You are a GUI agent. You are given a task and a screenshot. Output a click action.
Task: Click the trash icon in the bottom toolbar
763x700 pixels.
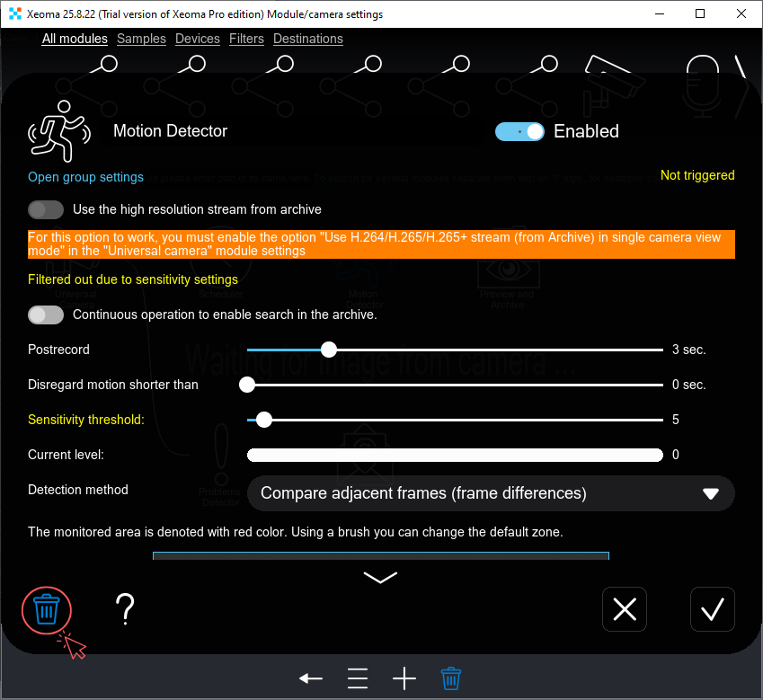[x=451, y=678]
